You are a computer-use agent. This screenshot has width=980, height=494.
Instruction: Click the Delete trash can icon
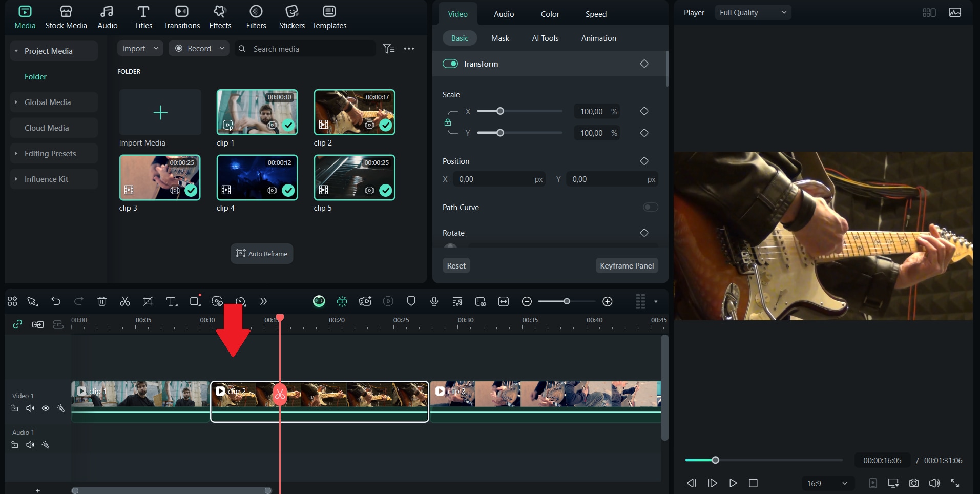[x=102, y=301]
